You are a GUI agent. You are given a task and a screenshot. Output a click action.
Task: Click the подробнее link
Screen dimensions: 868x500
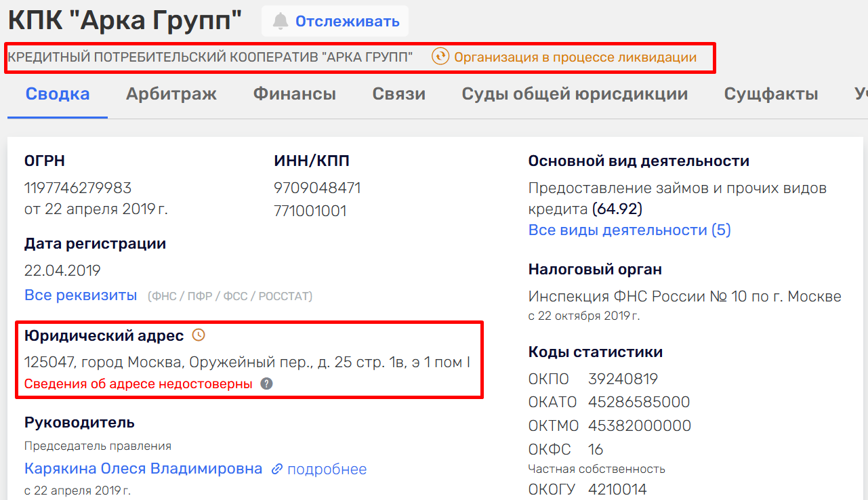[x=327, y=470]
